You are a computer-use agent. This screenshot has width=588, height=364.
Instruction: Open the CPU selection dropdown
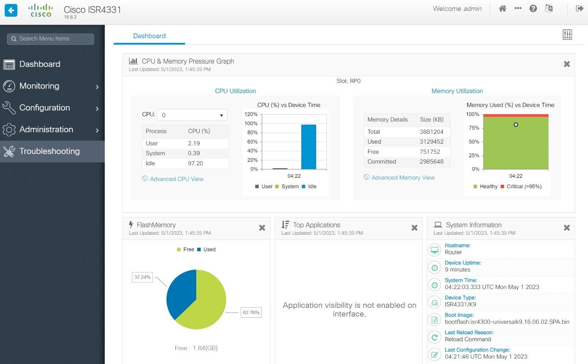[x=192, y=115]
